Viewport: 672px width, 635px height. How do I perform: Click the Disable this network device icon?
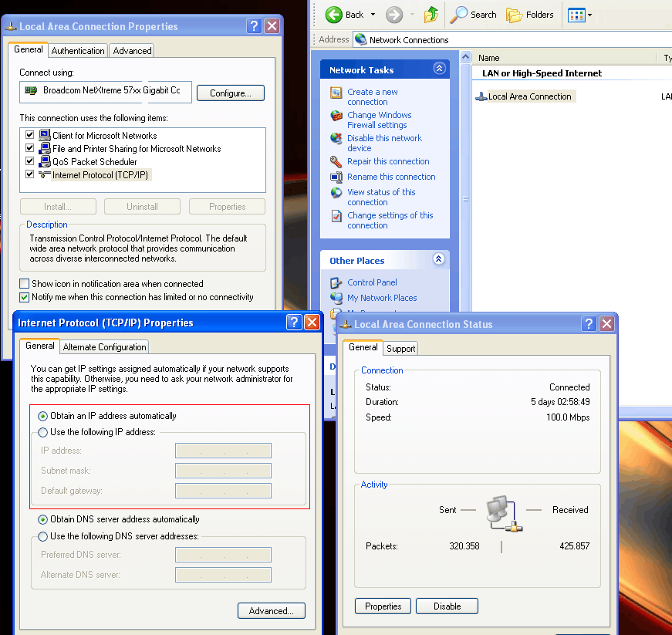tap(336, 138)
